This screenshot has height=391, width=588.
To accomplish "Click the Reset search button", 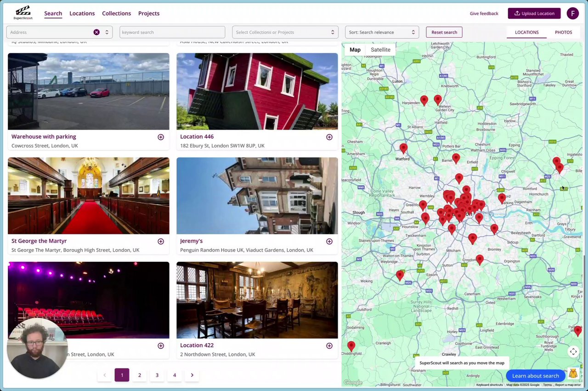I will click(x=444, y=32).
